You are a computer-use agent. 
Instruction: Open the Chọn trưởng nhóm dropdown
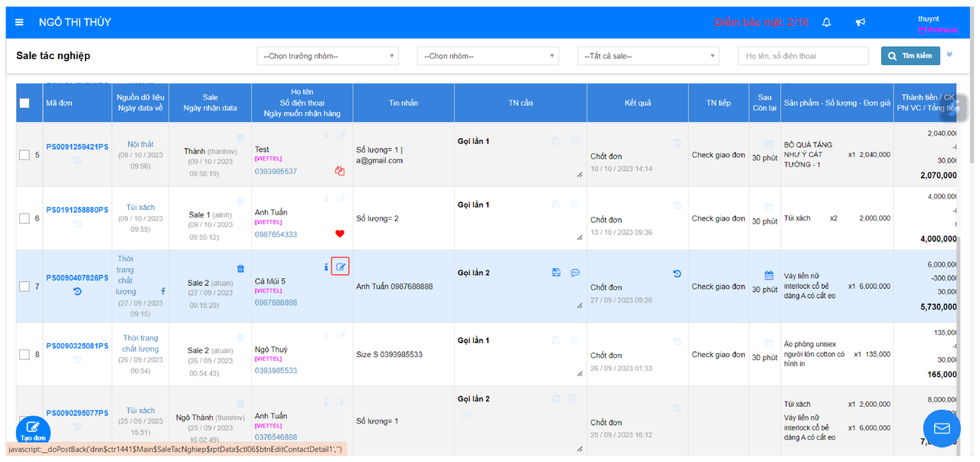tap(328, 56)
